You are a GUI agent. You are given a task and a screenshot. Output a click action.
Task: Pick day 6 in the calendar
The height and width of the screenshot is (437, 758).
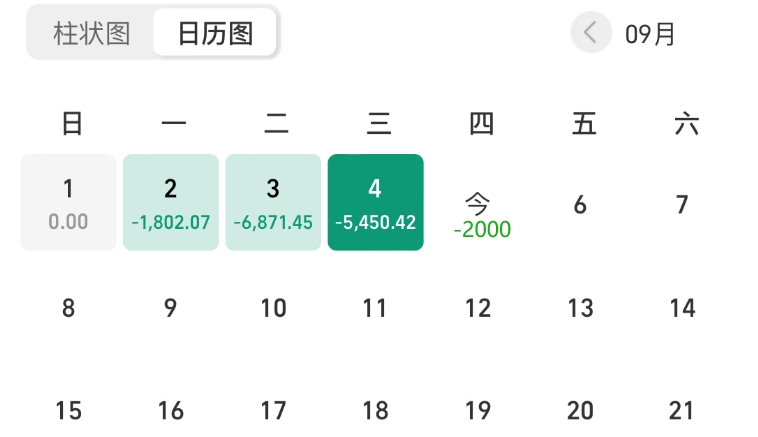(x=580, y=204)
